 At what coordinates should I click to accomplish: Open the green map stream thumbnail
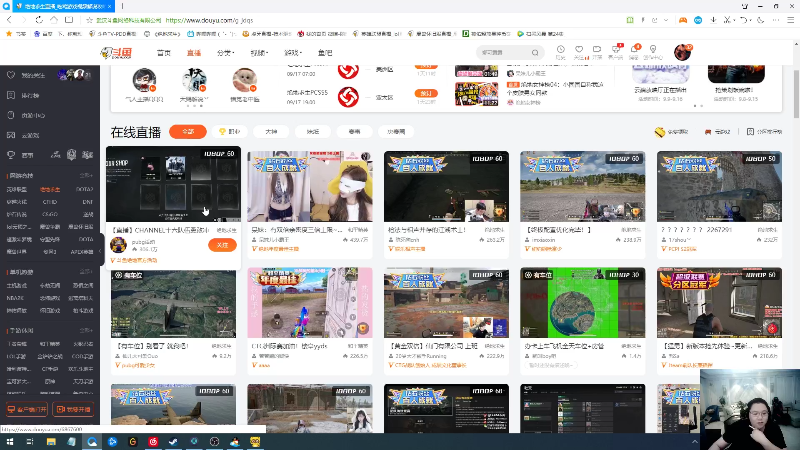pos(583,303)
